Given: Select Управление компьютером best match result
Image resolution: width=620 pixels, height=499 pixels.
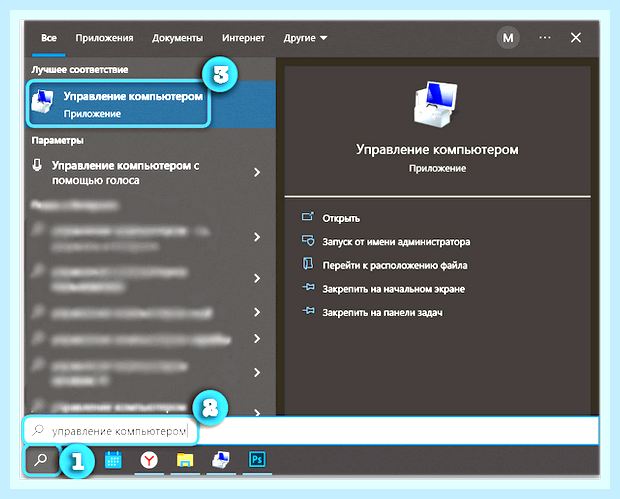Looking at the screenshot, I should pos(150,104).
